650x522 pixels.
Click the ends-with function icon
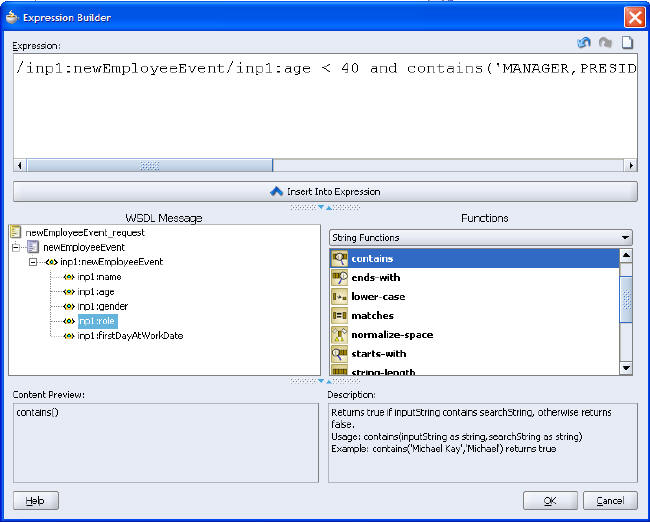[339, 278]
